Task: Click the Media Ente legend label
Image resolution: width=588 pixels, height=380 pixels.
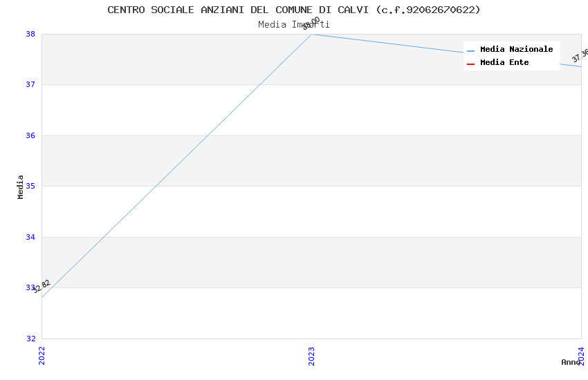Action: click(x=504, y=62)
